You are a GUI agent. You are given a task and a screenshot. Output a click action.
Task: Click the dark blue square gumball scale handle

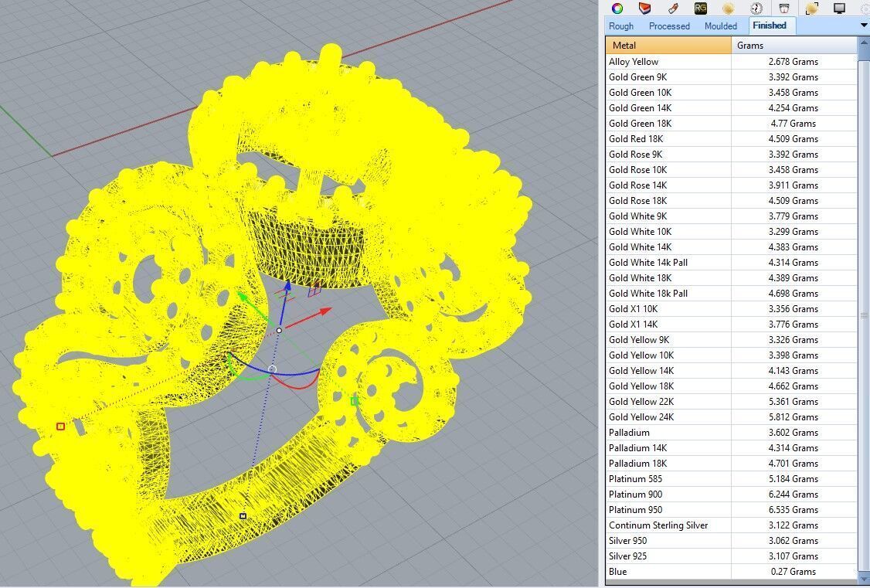[243, 516]
